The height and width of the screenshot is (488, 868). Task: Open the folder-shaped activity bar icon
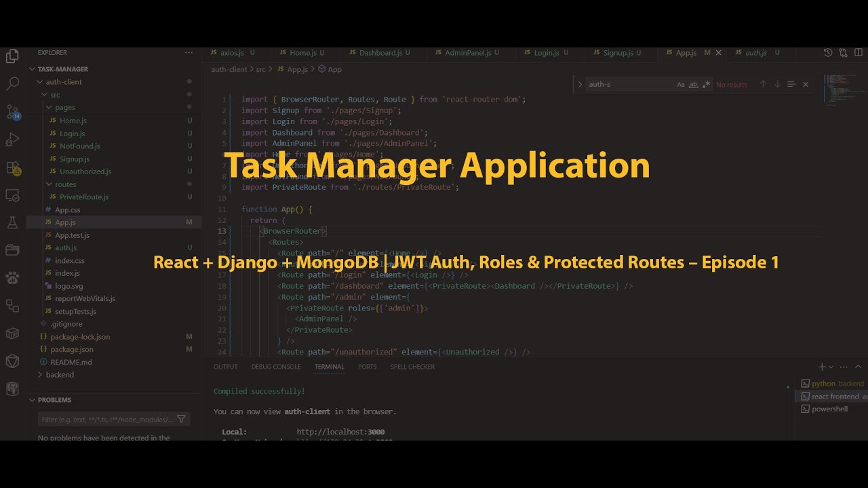tap(12, 250)
